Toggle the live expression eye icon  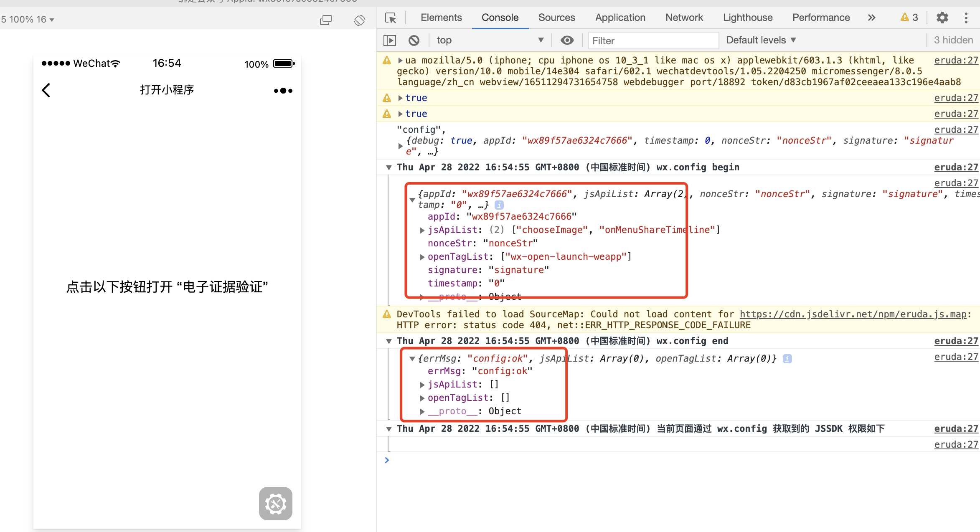pyautogui.click(x=567, y=41)
